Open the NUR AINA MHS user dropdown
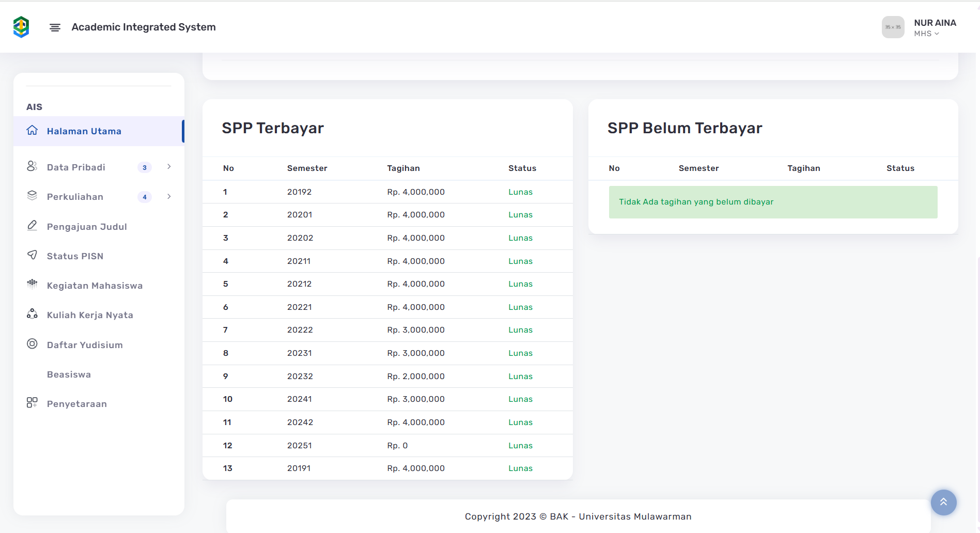980x533 pixels. tap(934, 28)
